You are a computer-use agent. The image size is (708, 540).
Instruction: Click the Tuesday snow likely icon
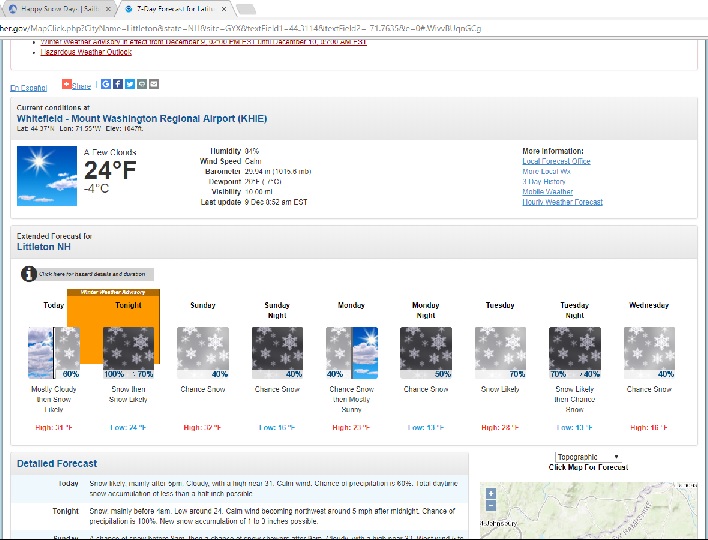(500, 353)
